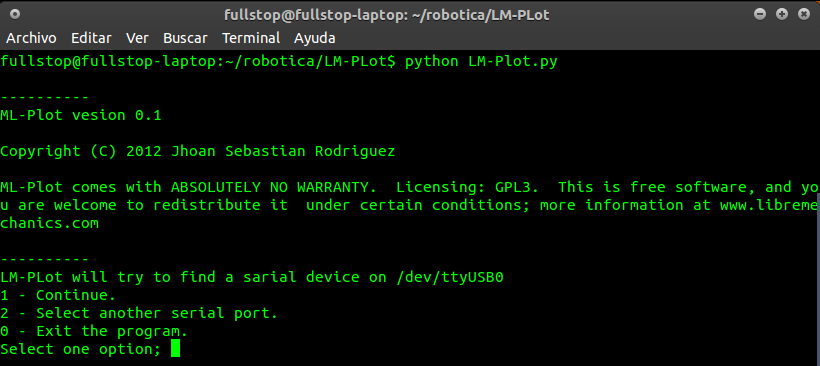Screen dimensions: 820x366
Task: Open the Ver menu
Action: (137, 38)
